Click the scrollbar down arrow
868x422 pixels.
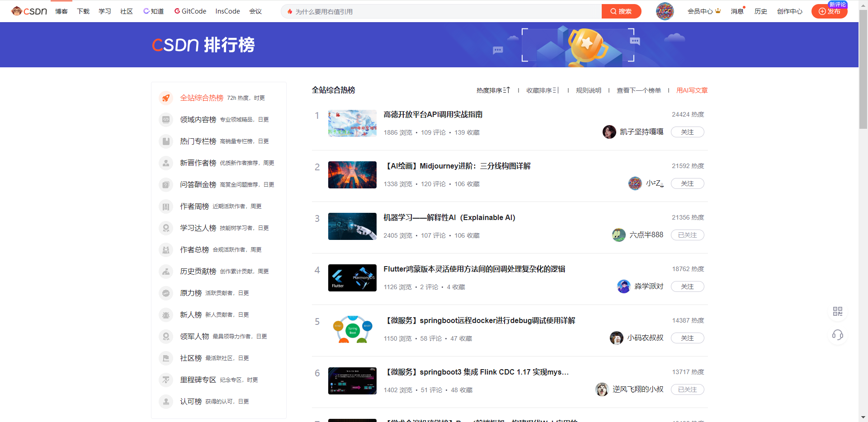(x=863, y=417)
